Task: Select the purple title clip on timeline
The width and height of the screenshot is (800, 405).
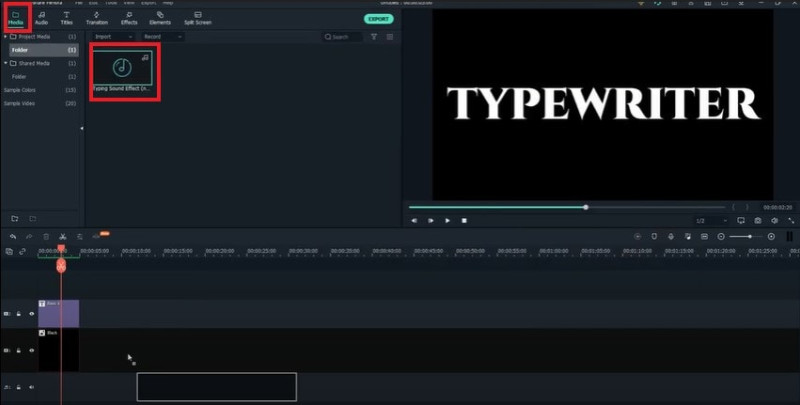Action: tap(59, 314)
